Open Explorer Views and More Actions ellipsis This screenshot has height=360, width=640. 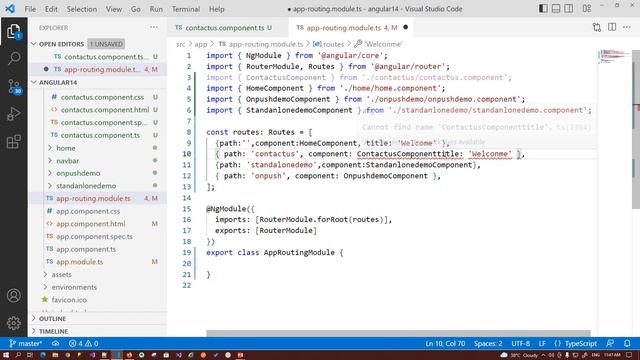click(x=153, y=27)
